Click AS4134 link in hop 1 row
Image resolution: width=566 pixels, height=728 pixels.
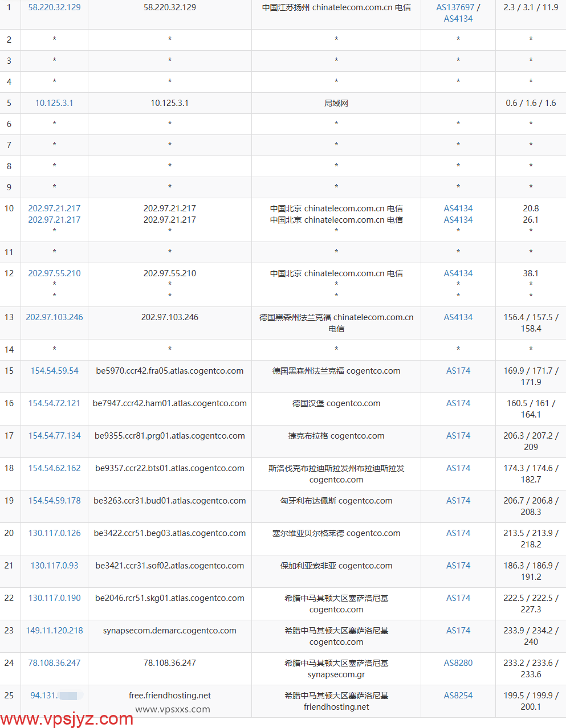click(x=458, y=19)
